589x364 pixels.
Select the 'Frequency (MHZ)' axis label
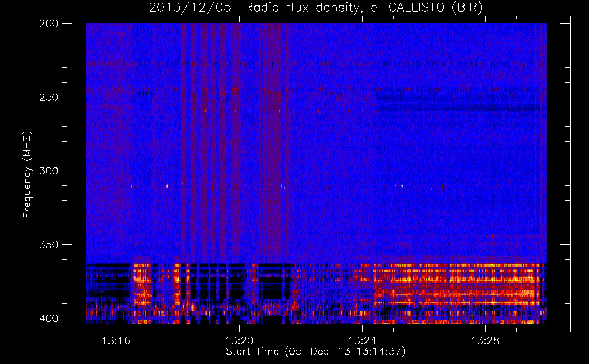click(x=27, y=175)
